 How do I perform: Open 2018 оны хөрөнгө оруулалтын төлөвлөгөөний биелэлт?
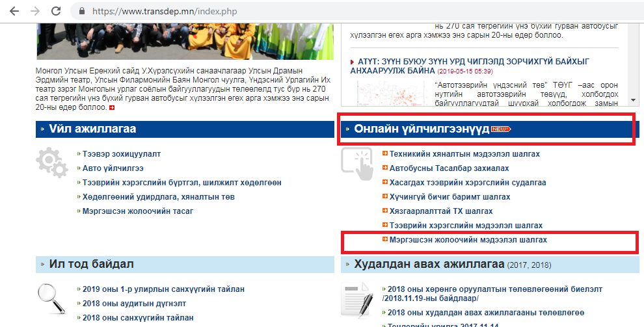[492, 294]
